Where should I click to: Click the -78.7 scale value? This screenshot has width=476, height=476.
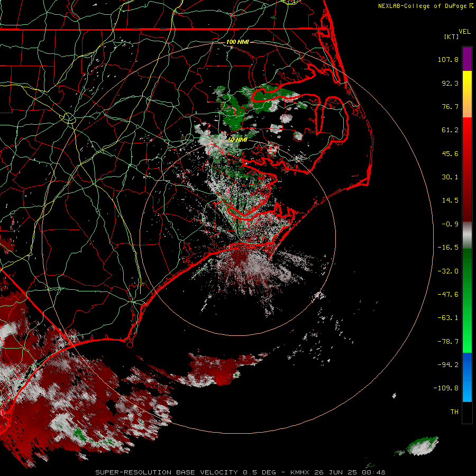tap(448, 341)
